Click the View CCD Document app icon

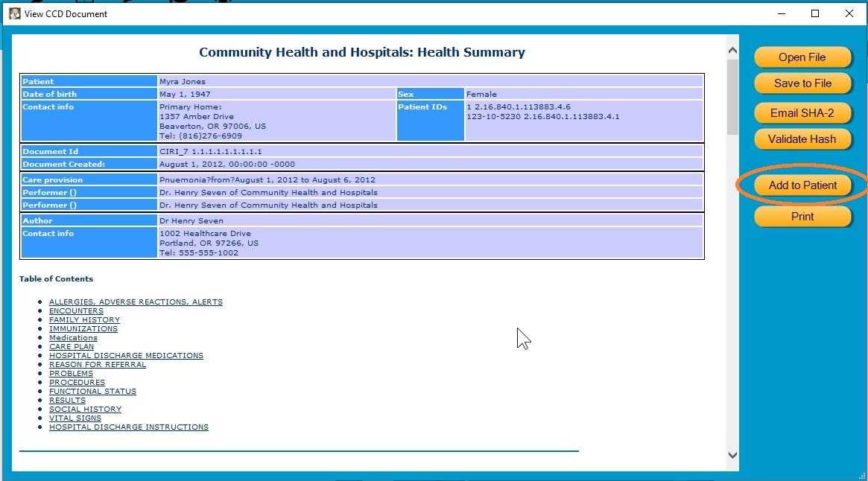pyautogui.click(x=14, y=13)
